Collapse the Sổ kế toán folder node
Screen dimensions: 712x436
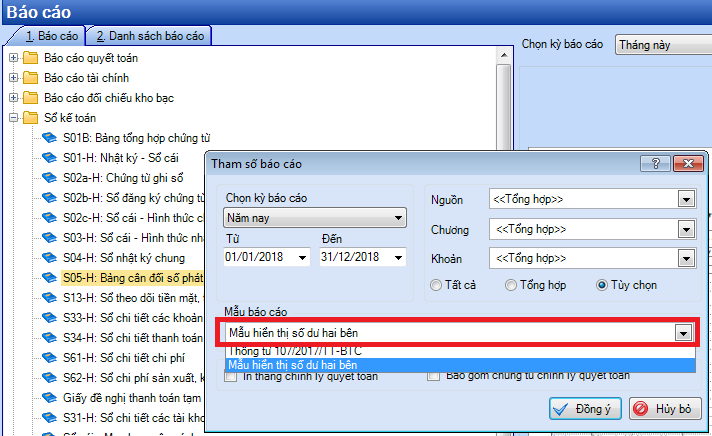click(14, 118)
